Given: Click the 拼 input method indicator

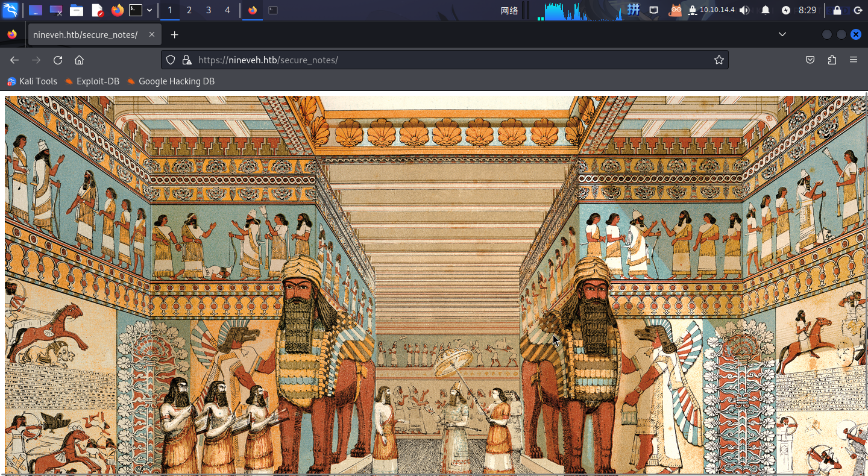Looking at the screenshot, I should 634,10.
